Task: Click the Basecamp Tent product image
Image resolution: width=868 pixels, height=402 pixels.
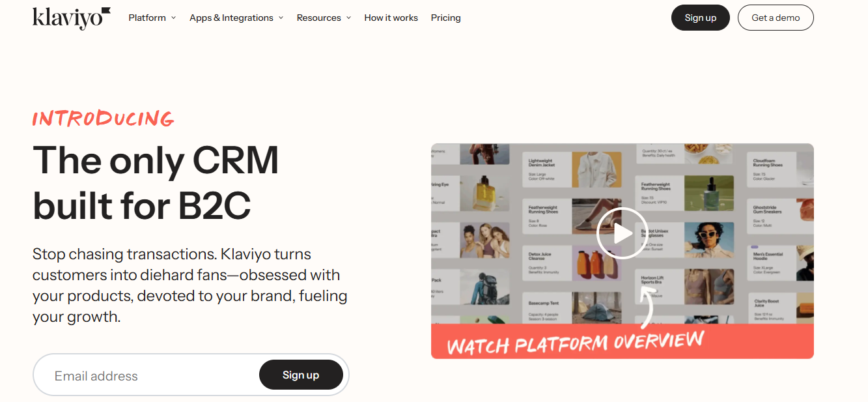Action: 596,308
